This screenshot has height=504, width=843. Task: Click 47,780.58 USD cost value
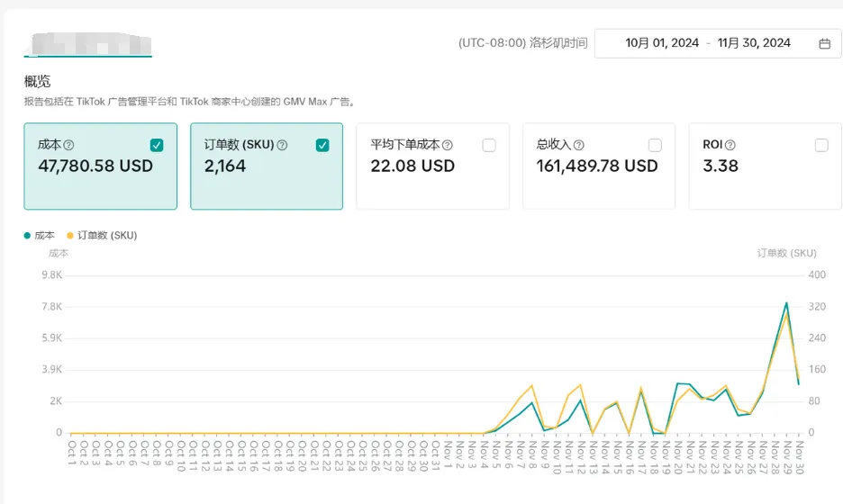pos(95,166)
